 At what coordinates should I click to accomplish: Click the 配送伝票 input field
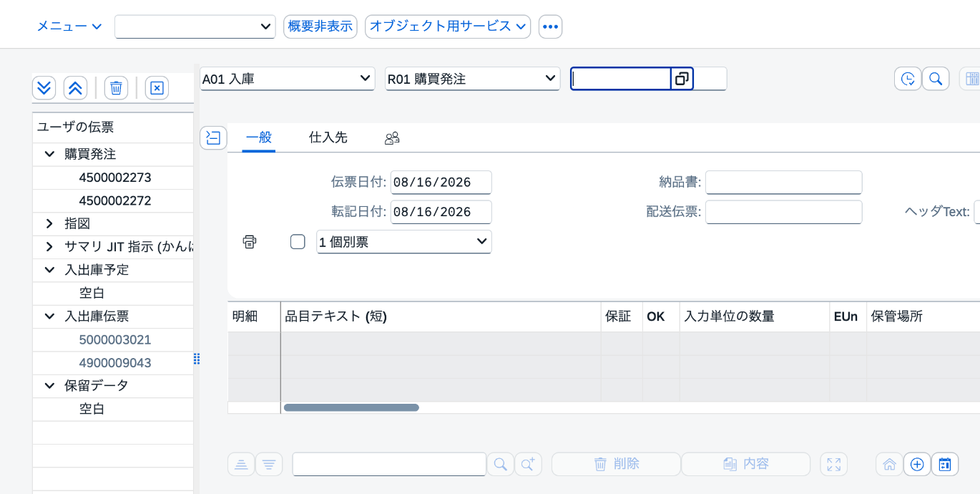tap(784, 212)
